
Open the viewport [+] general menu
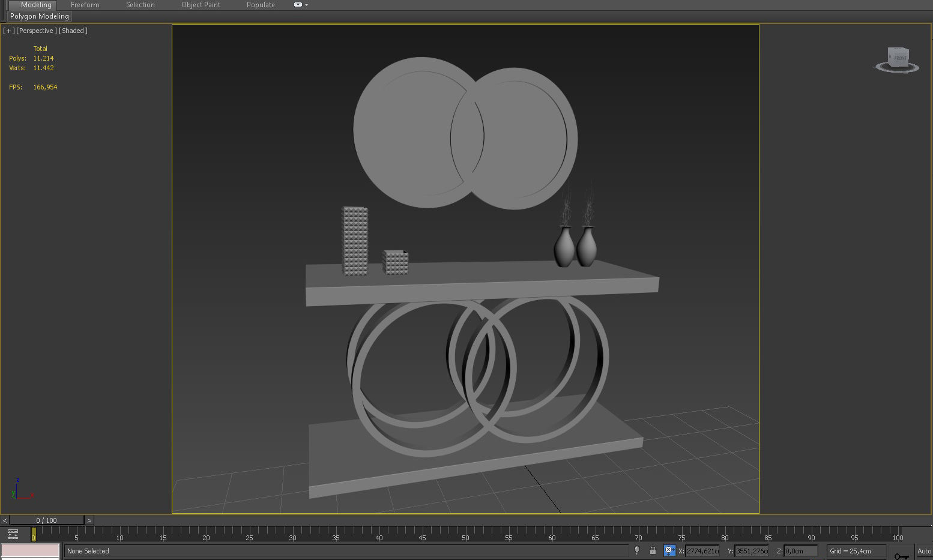(8, 31)
